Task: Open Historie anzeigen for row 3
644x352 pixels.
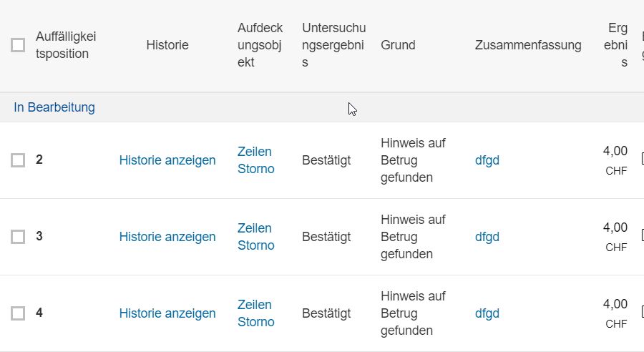Action: pos(167,237)
